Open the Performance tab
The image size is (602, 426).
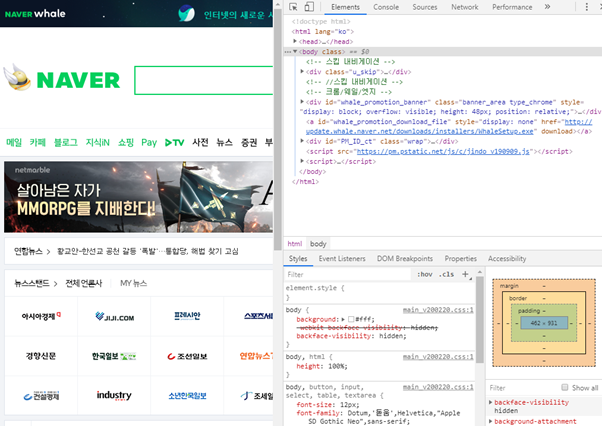[x=512, y=7]
